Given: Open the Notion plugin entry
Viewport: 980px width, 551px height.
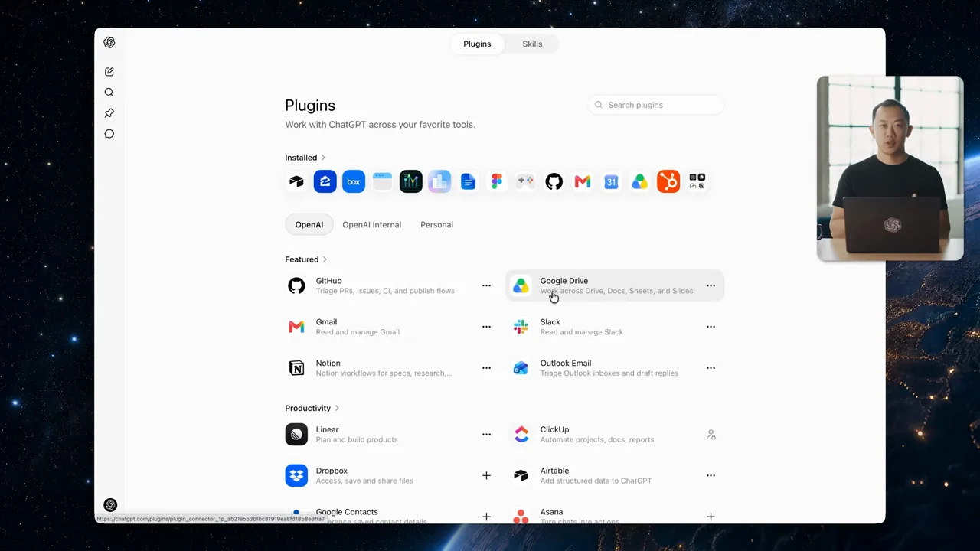Looking at the screenshot, I should 390,369.
